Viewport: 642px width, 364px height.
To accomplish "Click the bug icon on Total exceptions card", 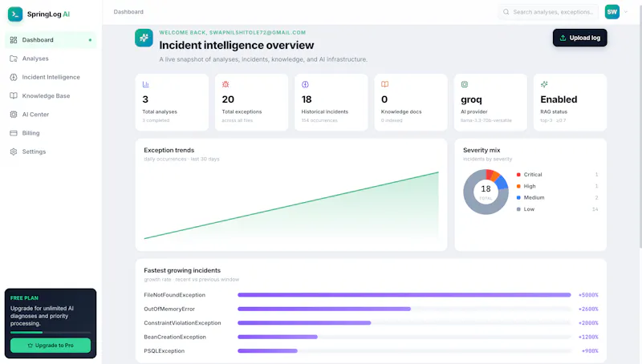I will pos(226,84).
